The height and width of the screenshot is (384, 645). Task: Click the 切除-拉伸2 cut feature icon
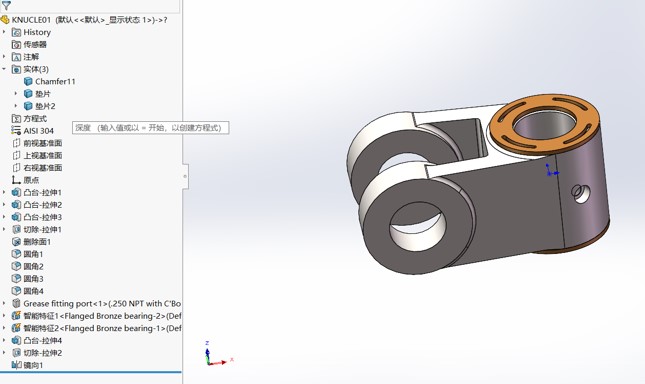pyautogui.click(x=16, y=353)
